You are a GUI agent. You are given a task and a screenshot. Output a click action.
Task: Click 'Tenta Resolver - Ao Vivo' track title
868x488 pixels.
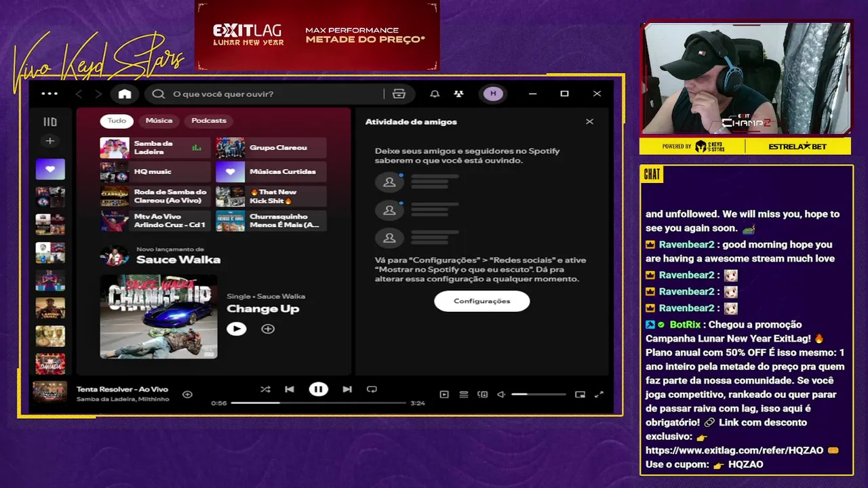coord(122,389)
